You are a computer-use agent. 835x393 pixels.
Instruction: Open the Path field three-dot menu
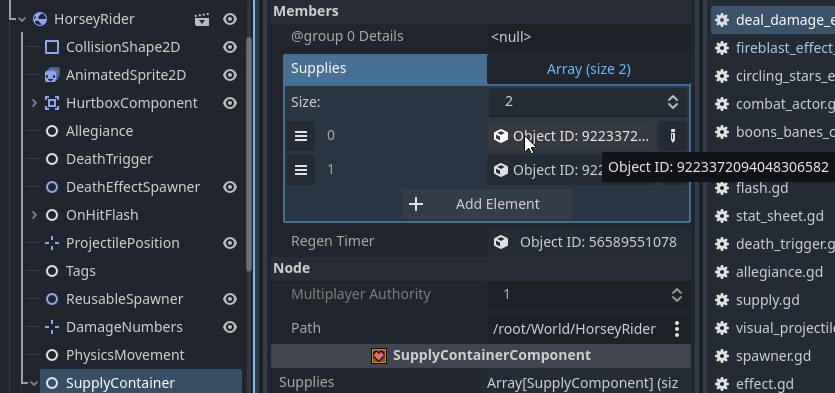pyautogui.click(x=677, y=329)
